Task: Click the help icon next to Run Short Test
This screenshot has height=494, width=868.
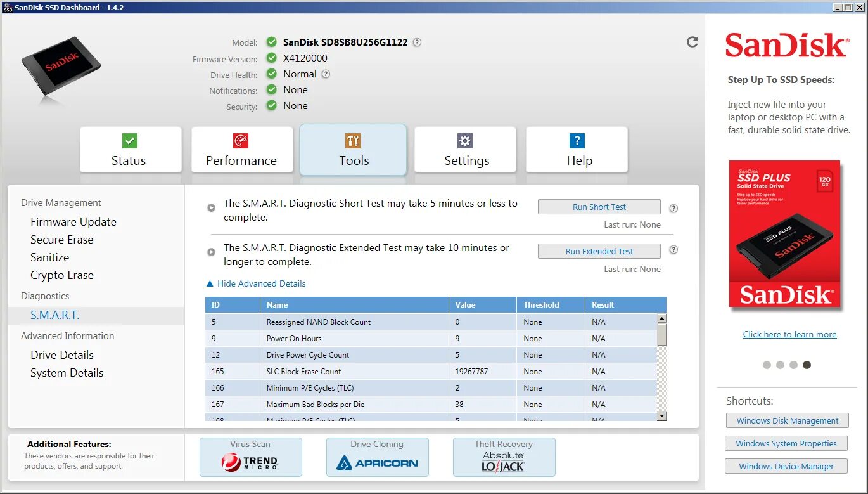Action: (673, 208)
